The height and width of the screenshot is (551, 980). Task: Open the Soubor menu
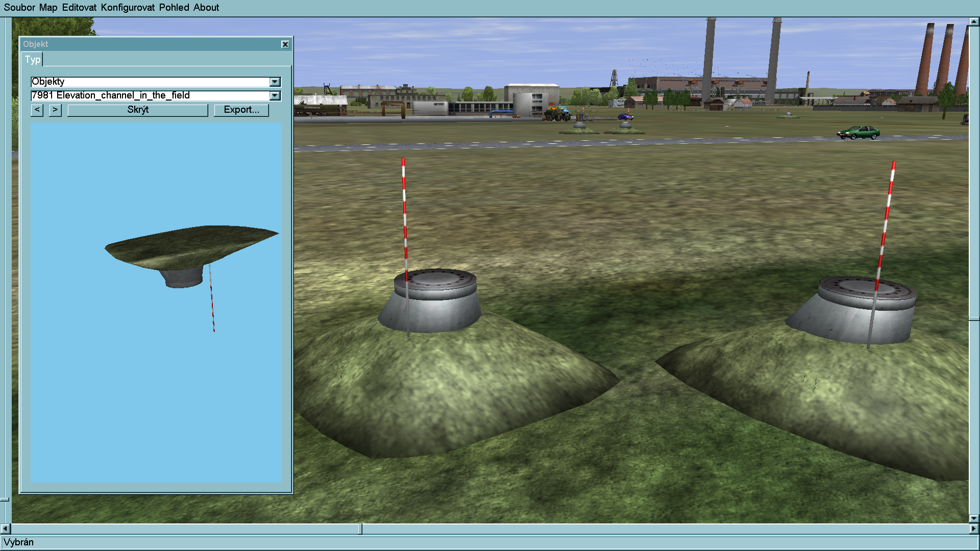coord(19,8)
